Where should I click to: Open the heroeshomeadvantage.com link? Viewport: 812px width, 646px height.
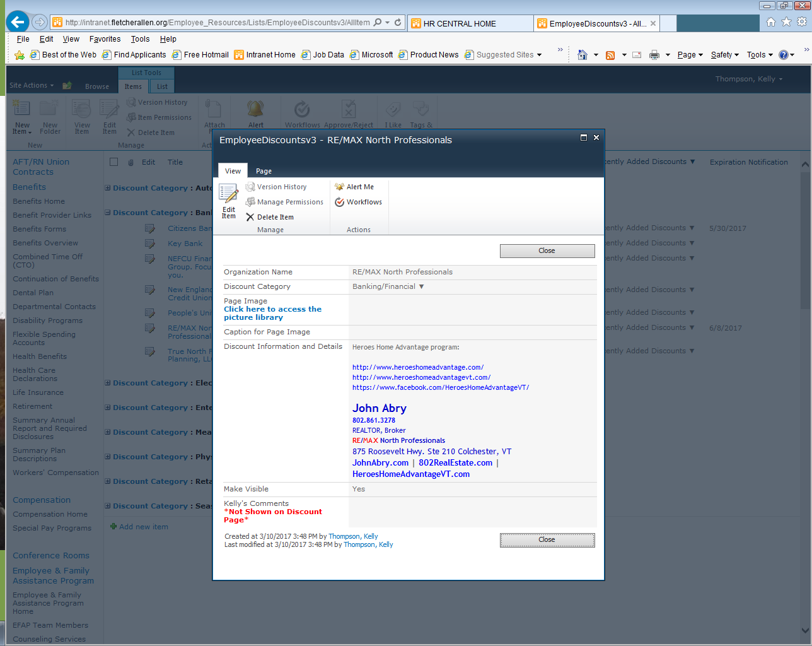(418, 367)
